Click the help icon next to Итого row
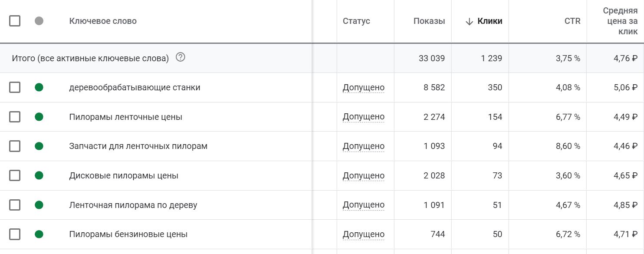The height and width of the screenshot is (254, 644). (181, 57)
